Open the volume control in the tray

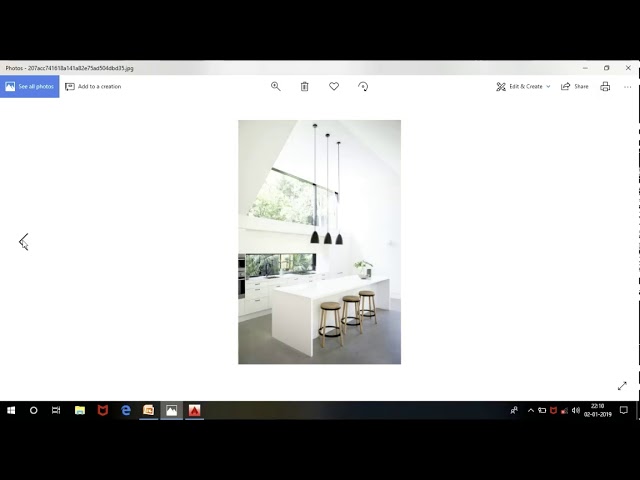pyautogui.click(x=576, y=410)
